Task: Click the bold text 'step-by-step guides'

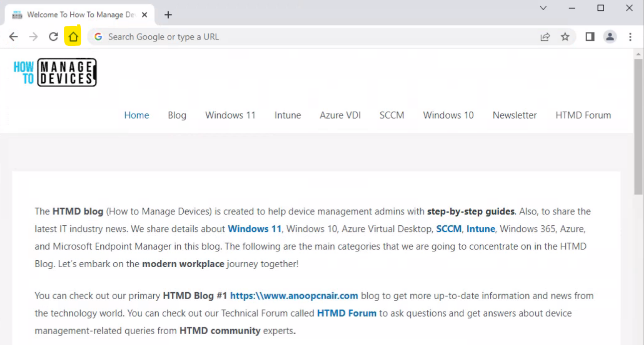Action: tap(471, 211)
